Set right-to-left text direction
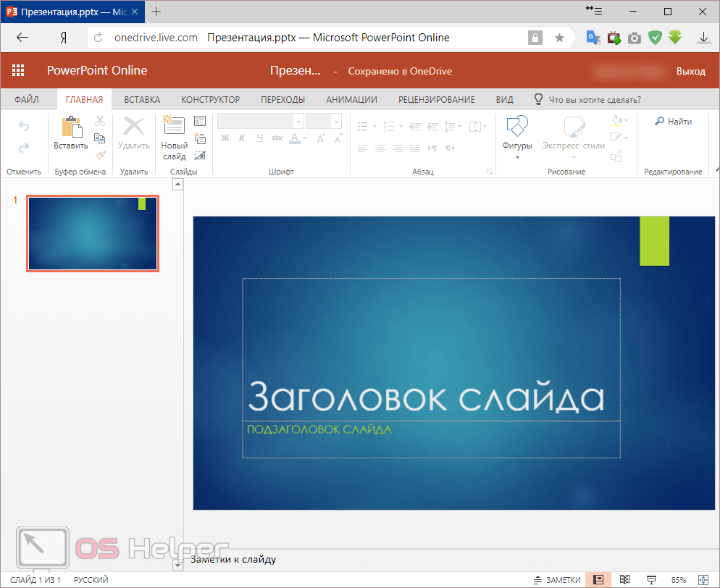The image size is (720, 588). coord(450,148)
